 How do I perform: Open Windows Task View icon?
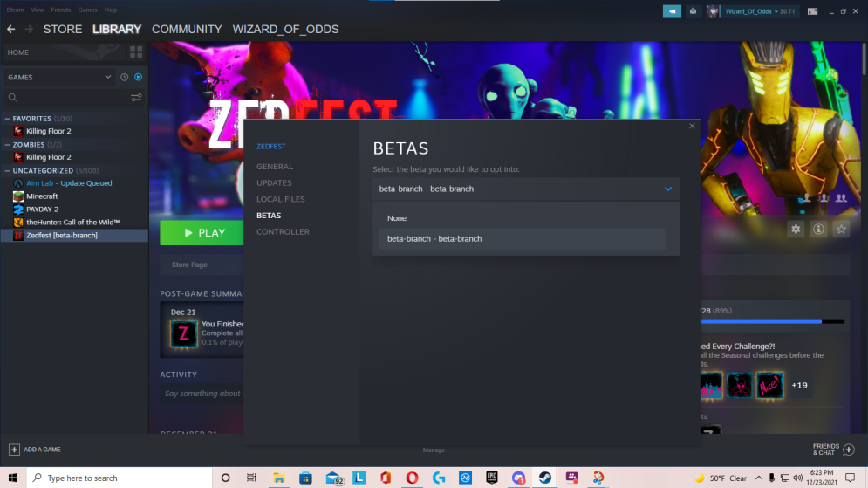[x=251, y=478]
